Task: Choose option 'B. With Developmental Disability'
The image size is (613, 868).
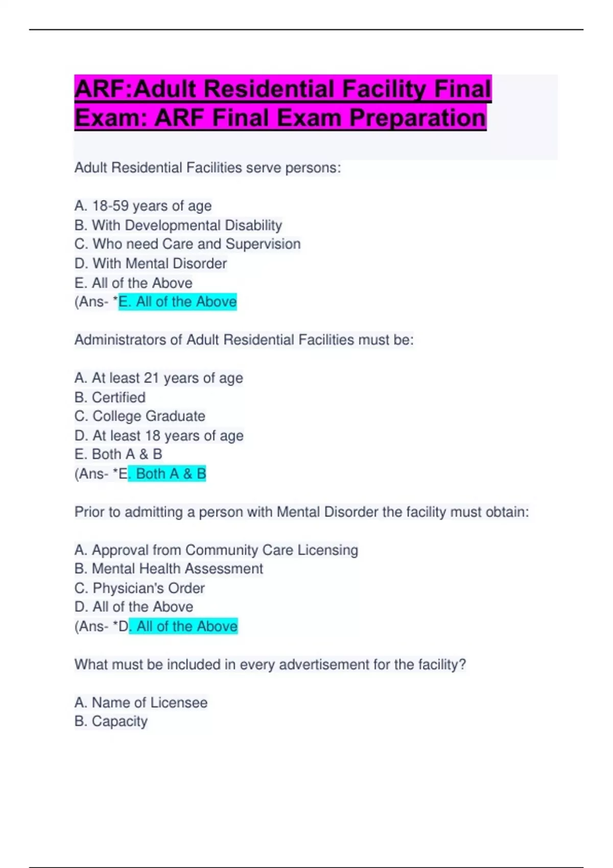Action: [x=178, y=225]
